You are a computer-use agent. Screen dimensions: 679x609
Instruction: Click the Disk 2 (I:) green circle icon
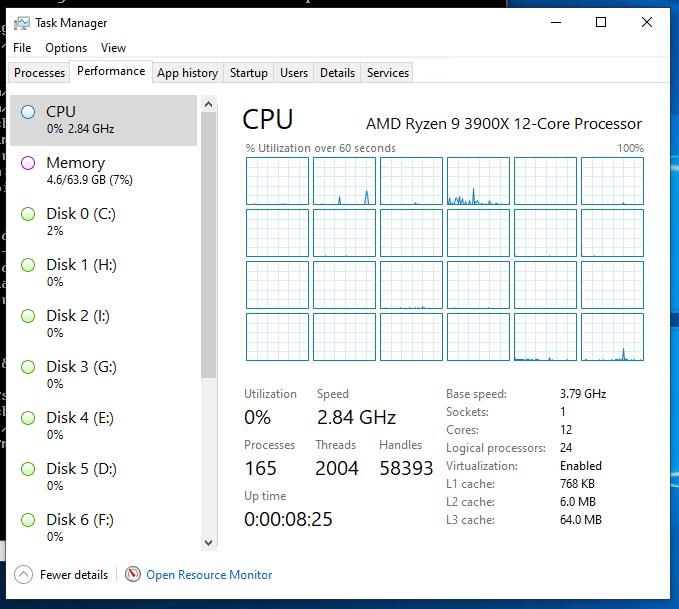[x=28, y=316]
